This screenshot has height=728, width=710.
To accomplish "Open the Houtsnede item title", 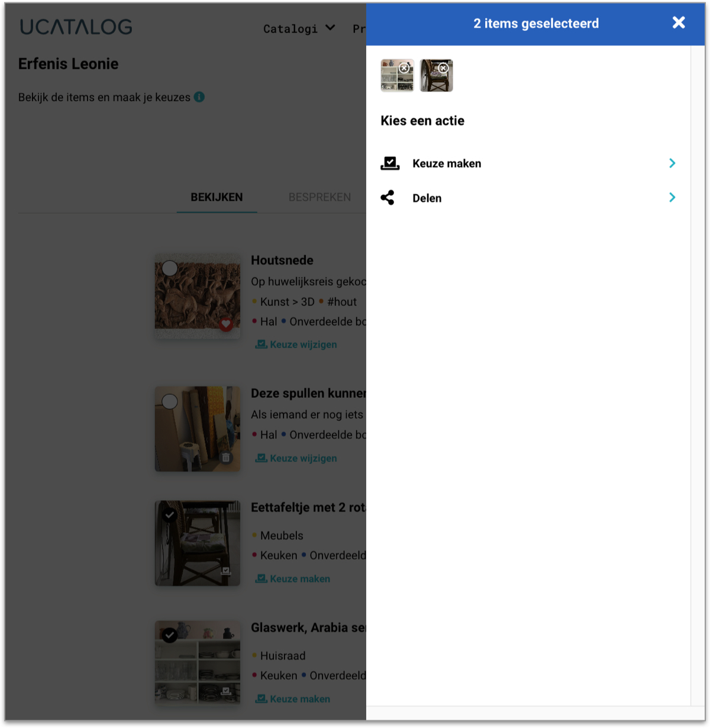I will tap(282, 260).
